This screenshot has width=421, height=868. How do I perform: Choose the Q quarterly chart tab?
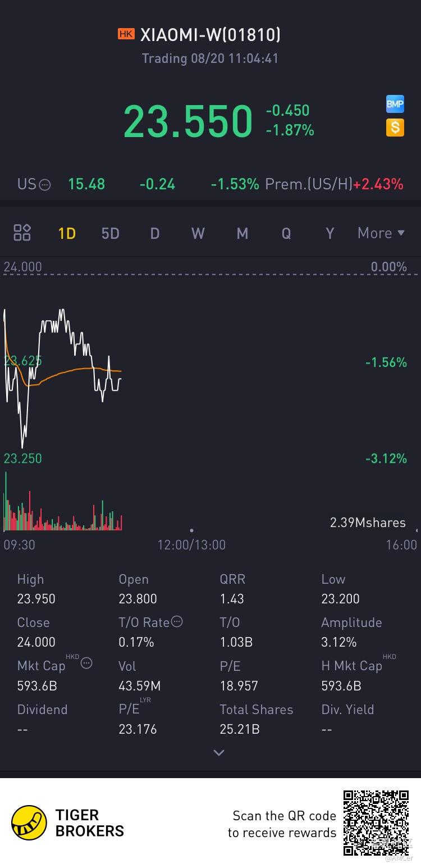[286, 233]
